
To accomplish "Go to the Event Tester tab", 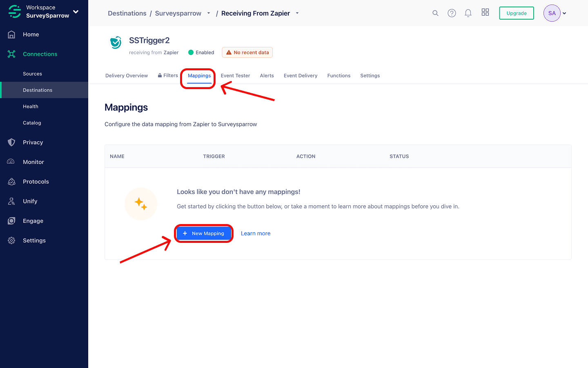I will tap(235, 76).
